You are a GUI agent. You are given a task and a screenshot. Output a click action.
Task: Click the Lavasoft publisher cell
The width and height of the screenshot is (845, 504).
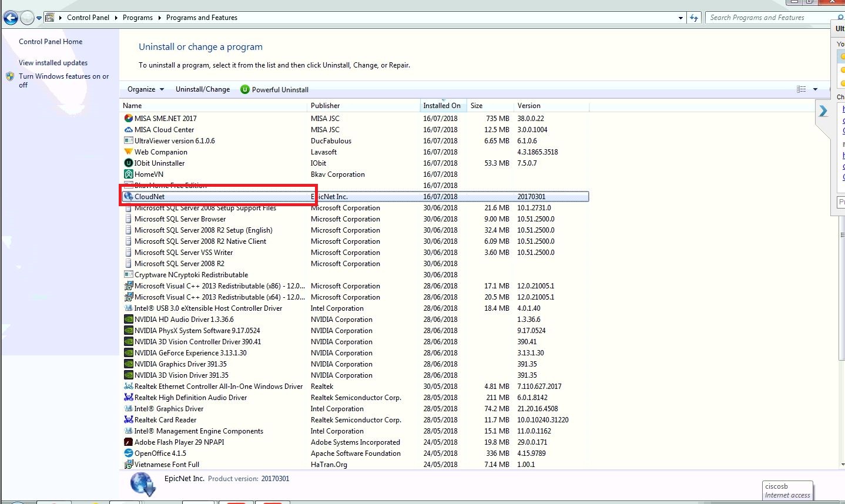pyautogui.click(x=324, y=152)
